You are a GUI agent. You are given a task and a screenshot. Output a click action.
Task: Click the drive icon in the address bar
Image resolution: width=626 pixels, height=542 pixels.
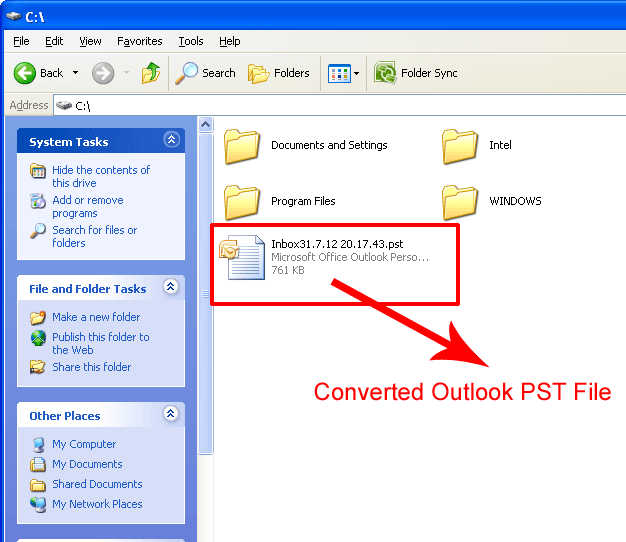pyautogui.click(x=63, y=105)
